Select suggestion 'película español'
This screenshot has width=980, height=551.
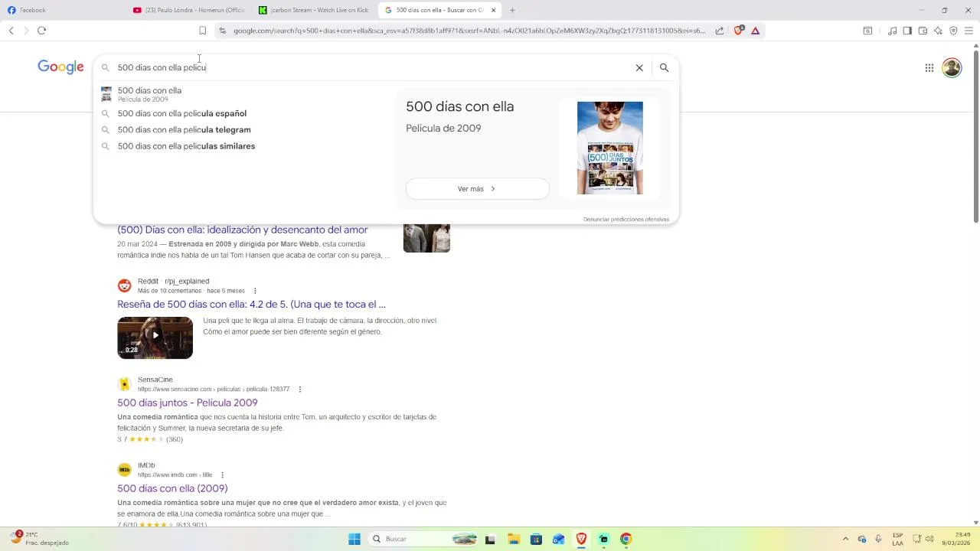pyautogui.click(x=245, y=113)
